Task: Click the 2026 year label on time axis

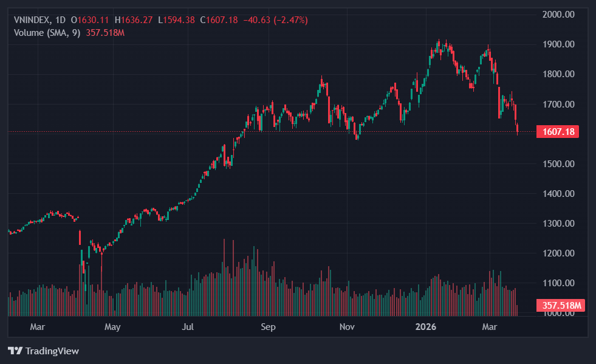Action: point(426,327)
